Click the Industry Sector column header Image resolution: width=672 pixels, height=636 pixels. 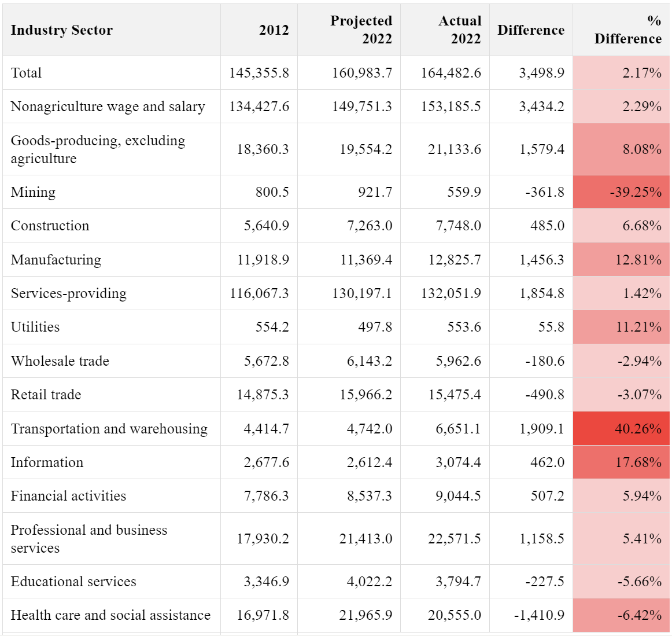[62, 30]
